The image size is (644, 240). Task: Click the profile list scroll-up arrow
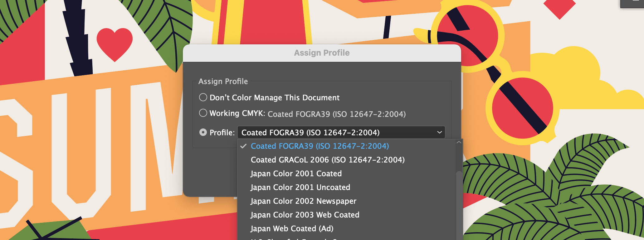459,142
